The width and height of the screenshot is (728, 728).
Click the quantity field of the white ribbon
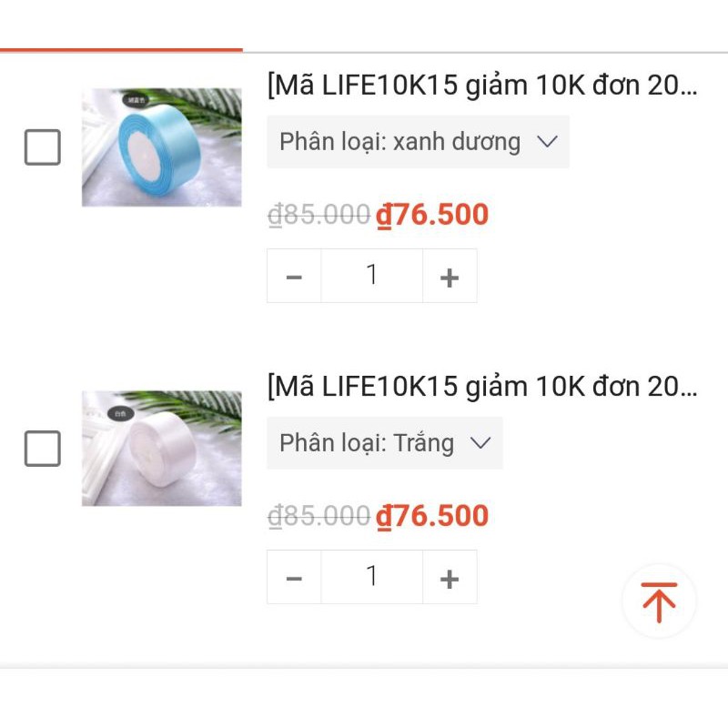point(371,577)
